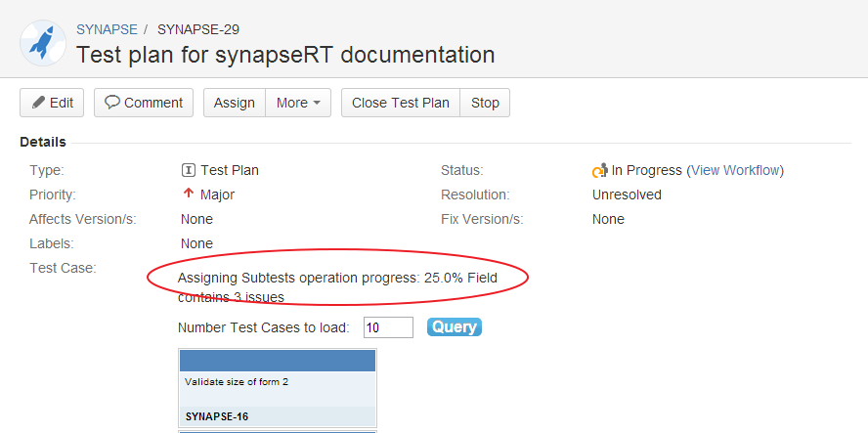Viewport: 868px width, 433px height.
Task: Open the View Workflow link
Action: click(x=735, y=170)
